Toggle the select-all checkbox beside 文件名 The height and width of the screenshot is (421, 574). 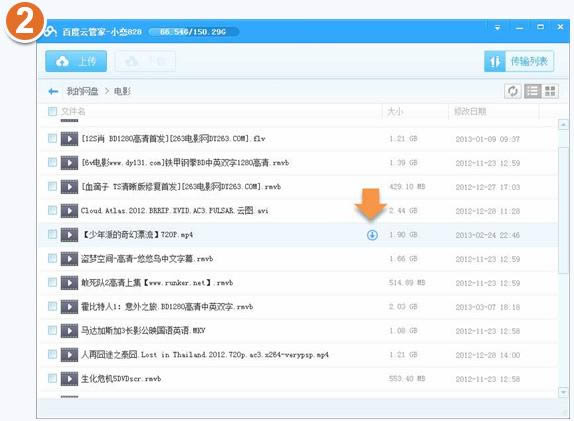pyautogui.click(x=52, y=111)
